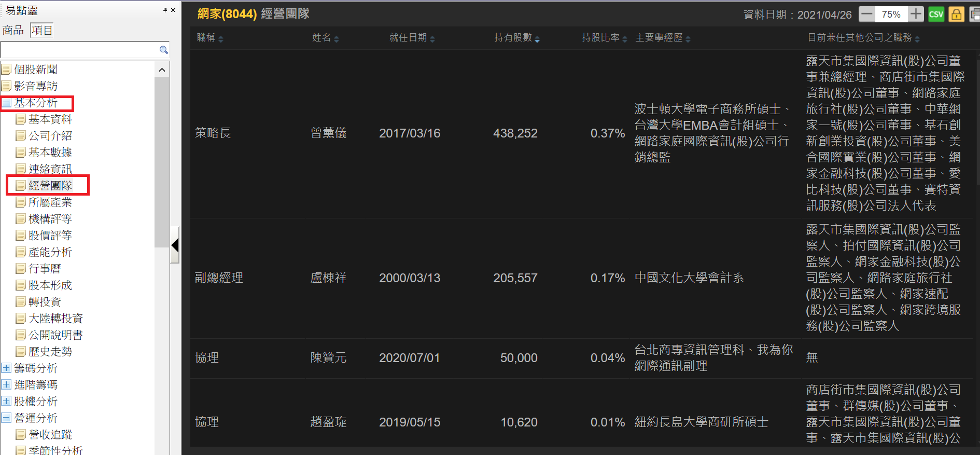Click the magnifier search icon

pos(163,50)
